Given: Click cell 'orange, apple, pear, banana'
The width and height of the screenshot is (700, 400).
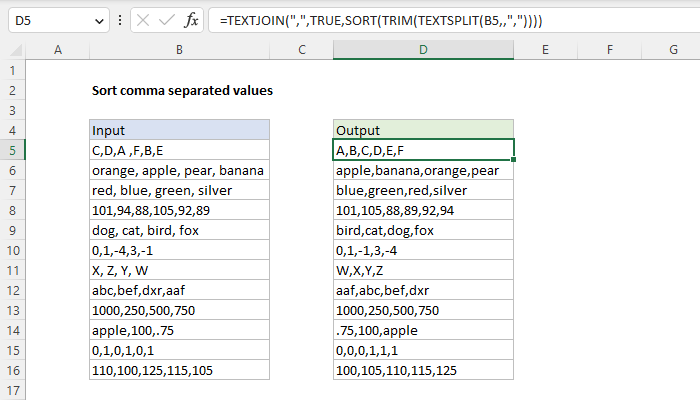Looking at the screenshot, I should pyautogui.click(x=179, y=170).
